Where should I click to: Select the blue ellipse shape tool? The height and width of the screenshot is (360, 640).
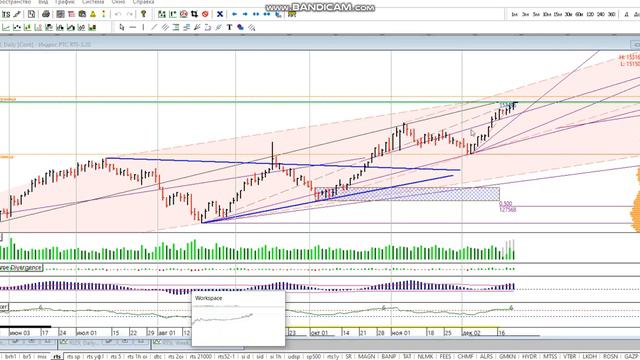(x=240, y=27)
